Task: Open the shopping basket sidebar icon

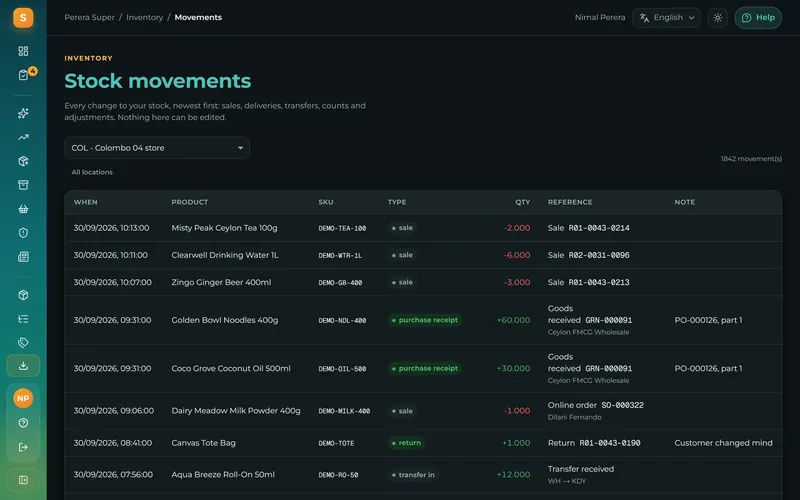Action: click(x=23, y=209)
